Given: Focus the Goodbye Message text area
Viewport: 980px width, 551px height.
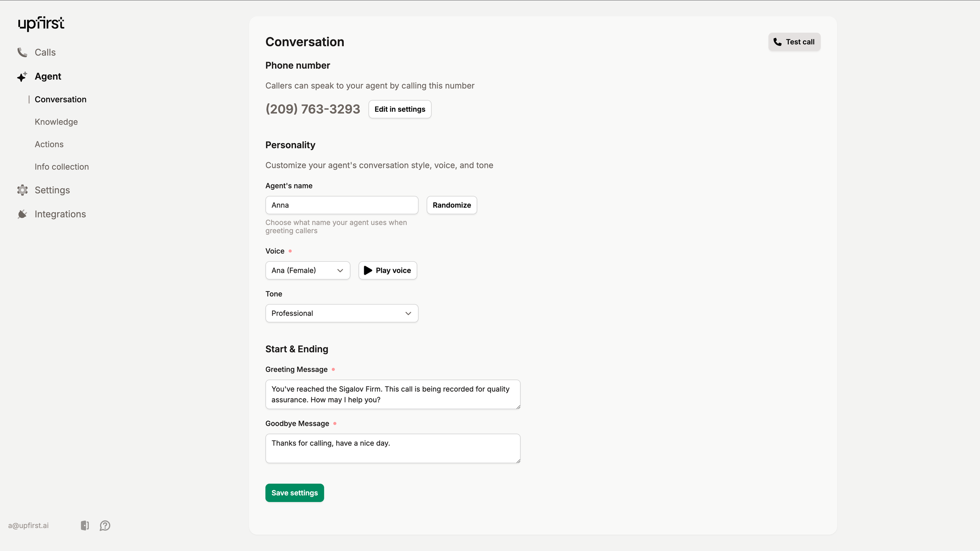Looking at the screenshot, I should (393, 448).
